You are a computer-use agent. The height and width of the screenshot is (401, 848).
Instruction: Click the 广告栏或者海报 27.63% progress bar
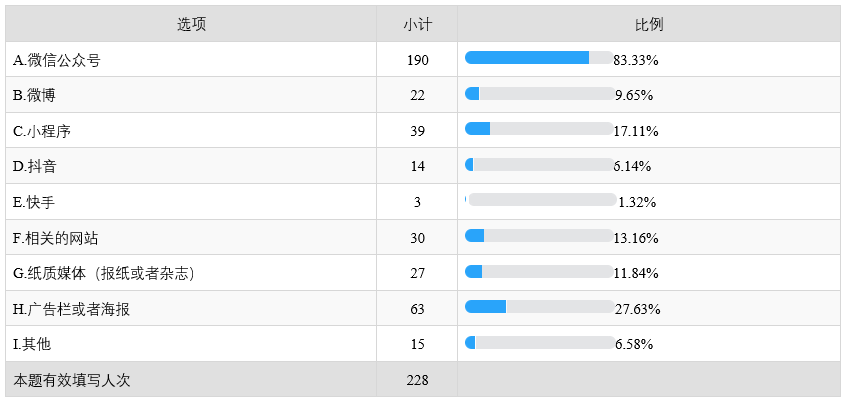539,307
